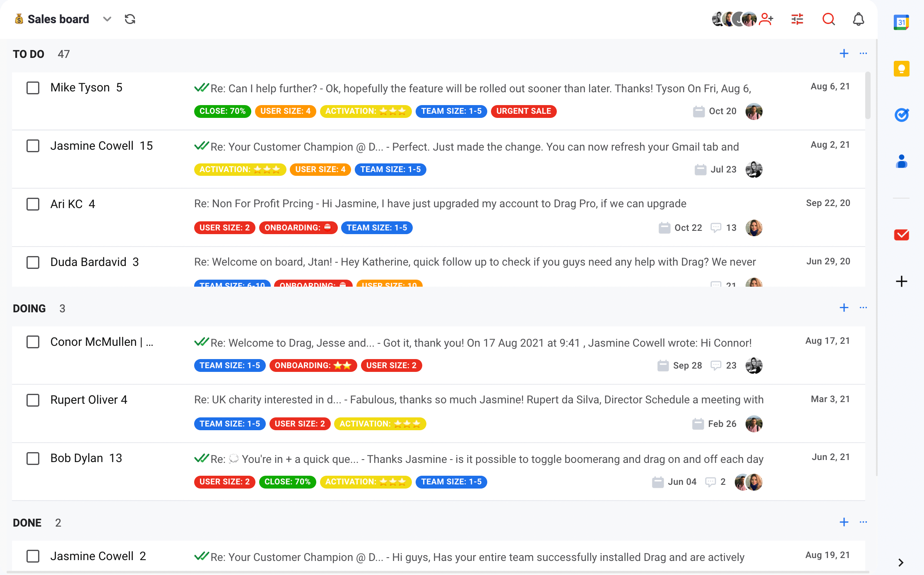Screen dimensions: 924x575
Task: Select the Jasmine Cowell 2 checkbox
Action: tap(33, 556)
